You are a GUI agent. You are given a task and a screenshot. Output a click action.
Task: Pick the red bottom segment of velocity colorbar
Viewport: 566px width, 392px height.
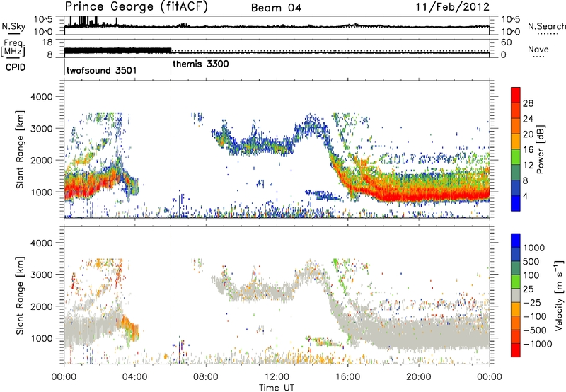click(x=516, y=350)
